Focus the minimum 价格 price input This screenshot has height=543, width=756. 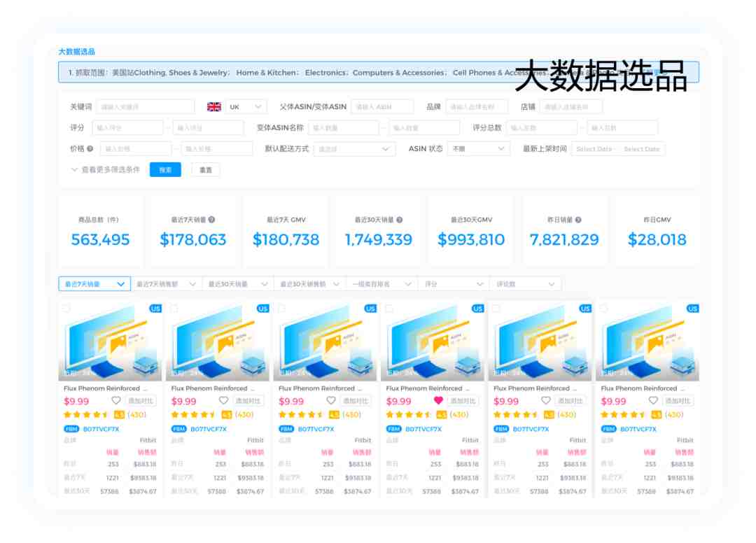tap(136, 149)
